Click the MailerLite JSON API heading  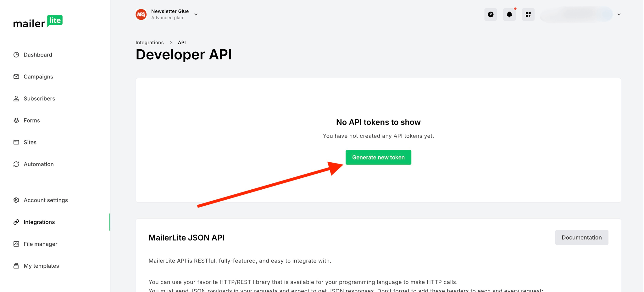pyautogui.click(x=186, y=238)
